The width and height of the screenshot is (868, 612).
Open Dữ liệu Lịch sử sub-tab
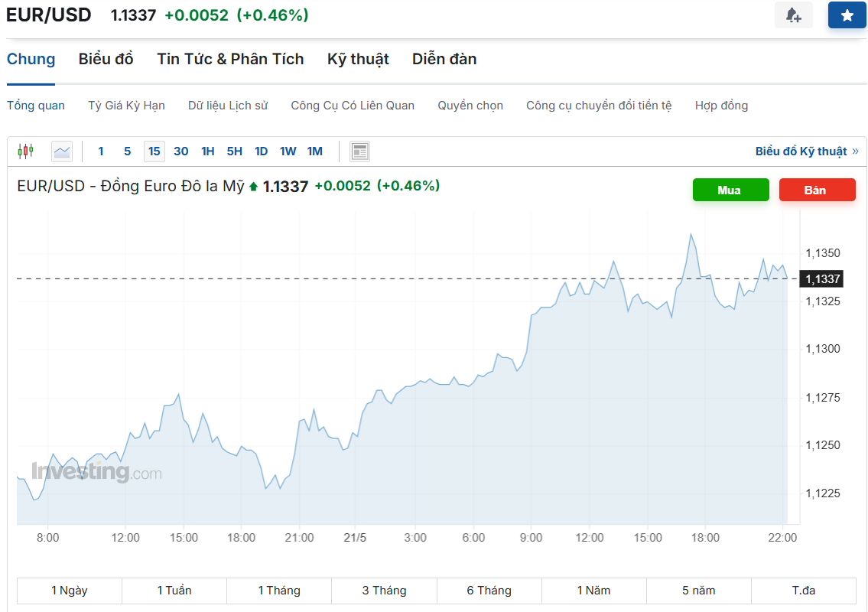tap(228, 106)
